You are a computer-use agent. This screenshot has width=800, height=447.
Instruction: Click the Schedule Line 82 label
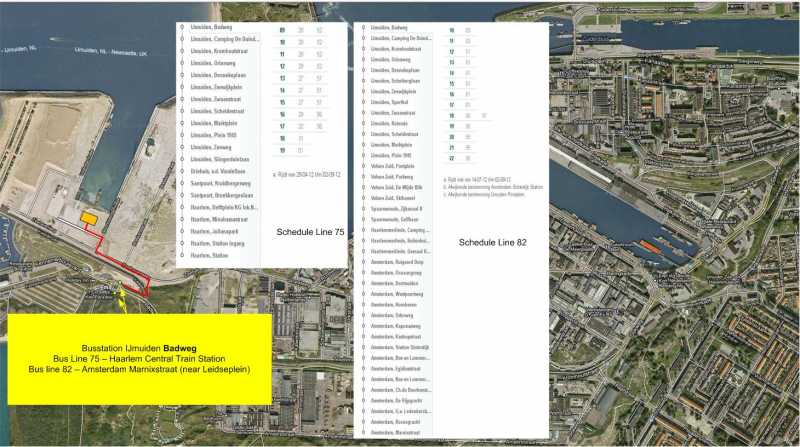click(492, 242)
